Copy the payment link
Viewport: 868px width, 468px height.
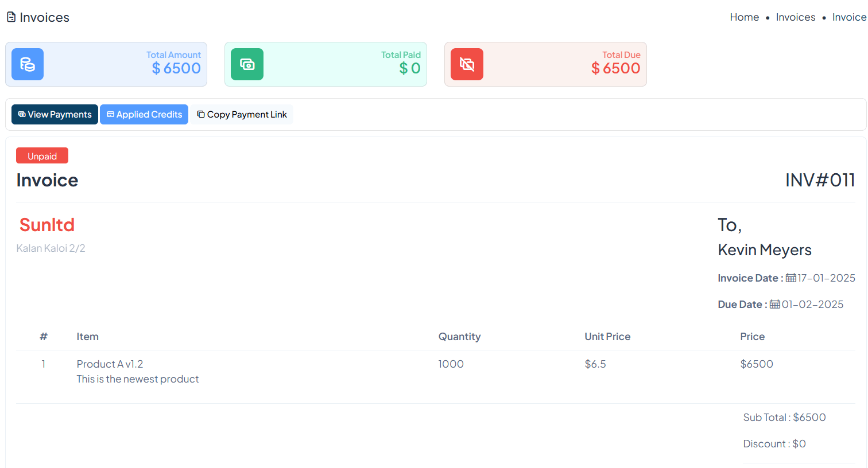click(x=242, y=115)
